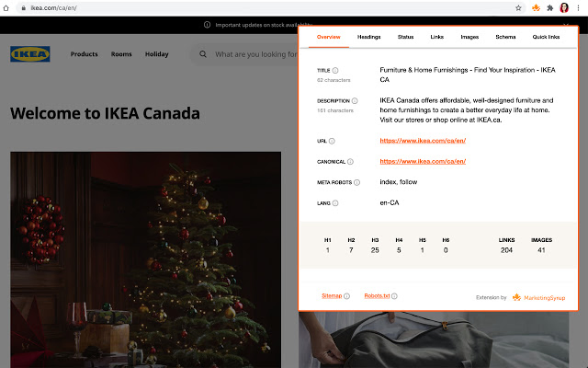The image size is (588, 368).
Task: Click the MarketingSyrup logo icon in footer
Action: [516, 297]
